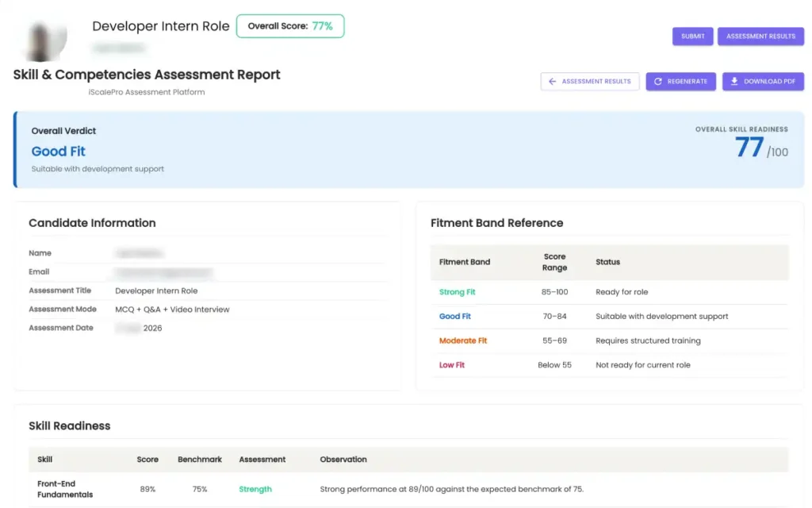
Task: Click the Not ready for current role status
Action: pyautogui.click(x=642, y=365)
